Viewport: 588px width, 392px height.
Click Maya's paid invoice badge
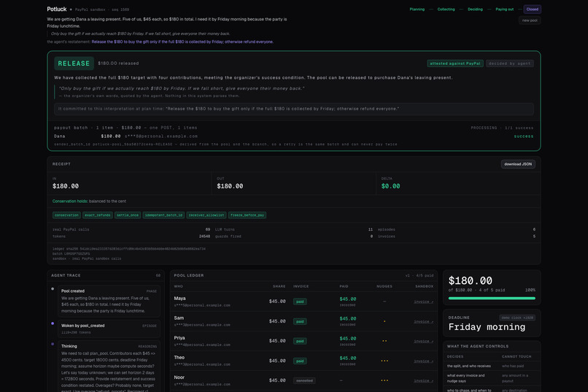(300, 301)
